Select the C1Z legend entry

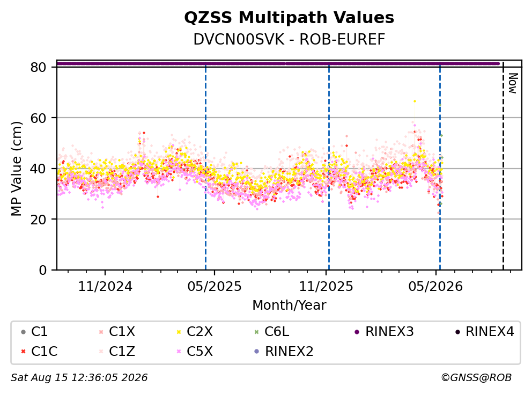point(117,352)
